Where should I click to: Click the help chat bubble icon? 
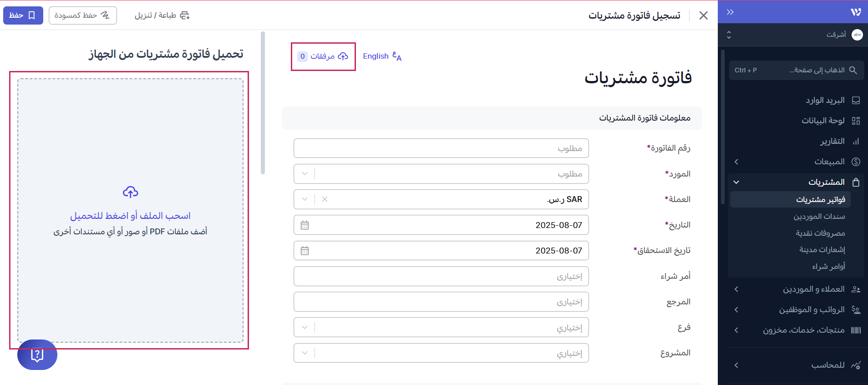point(37,355)
